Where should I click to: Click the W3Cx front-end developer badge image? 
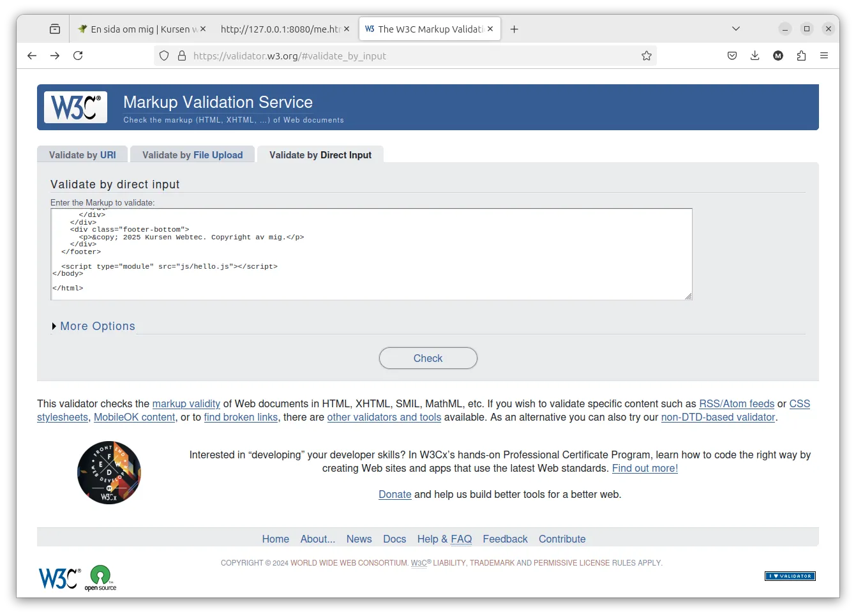click(109, 473)
